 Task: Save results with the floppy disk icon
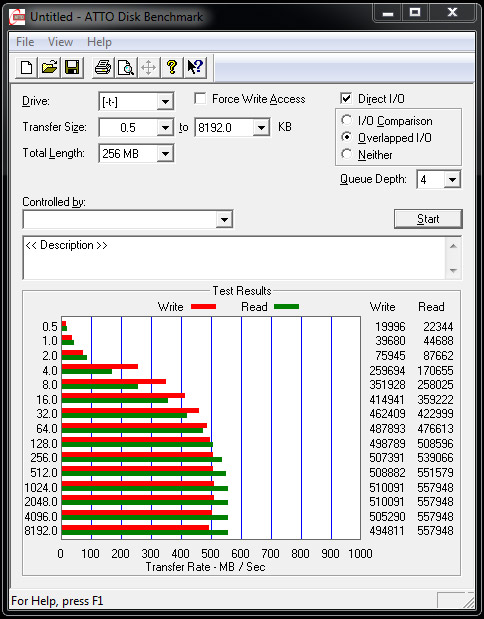click(72, 68)
